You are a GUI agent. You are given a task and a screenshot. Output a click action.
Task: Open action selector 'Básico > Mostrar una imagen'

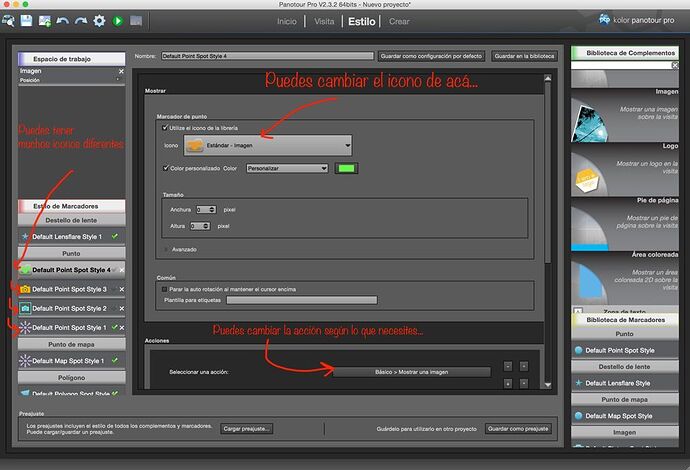411,372
